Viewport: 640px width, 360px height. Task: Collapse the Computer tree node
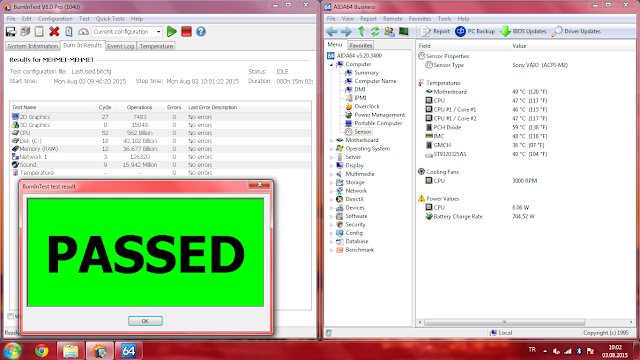[x=331, y=64]
